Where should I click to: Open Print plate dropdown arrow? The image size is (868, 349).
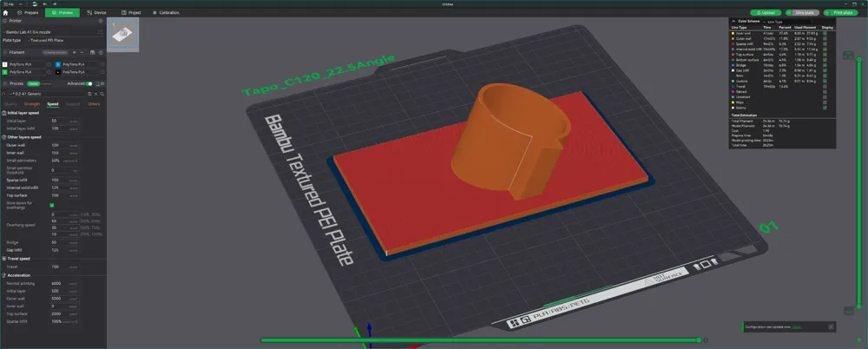click(x=827, y=12)
